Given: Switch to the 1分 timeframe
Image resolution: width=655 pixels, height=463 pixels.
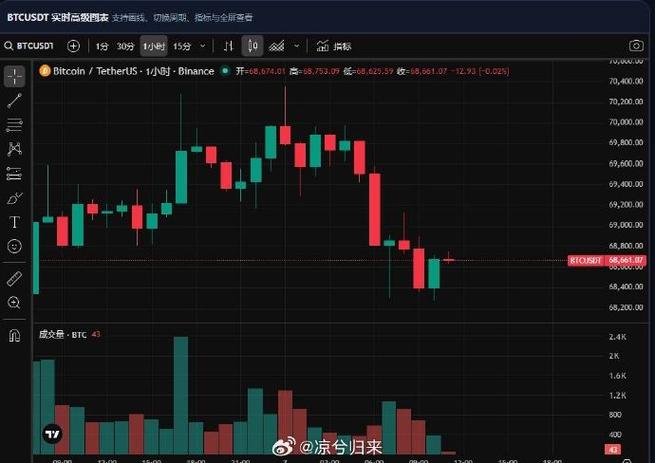Looking at the screenshot, I should coord(102,46).
